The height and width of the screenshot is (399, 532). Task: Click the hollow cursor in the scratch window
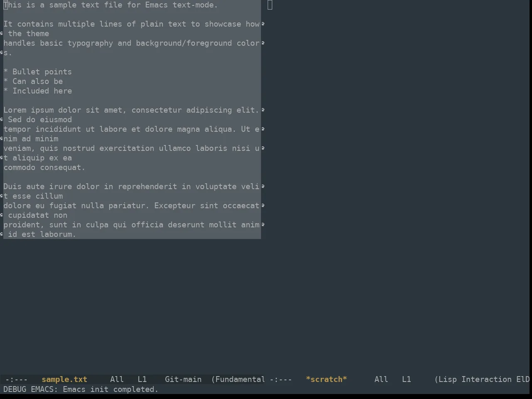click(x=270, y=5)
